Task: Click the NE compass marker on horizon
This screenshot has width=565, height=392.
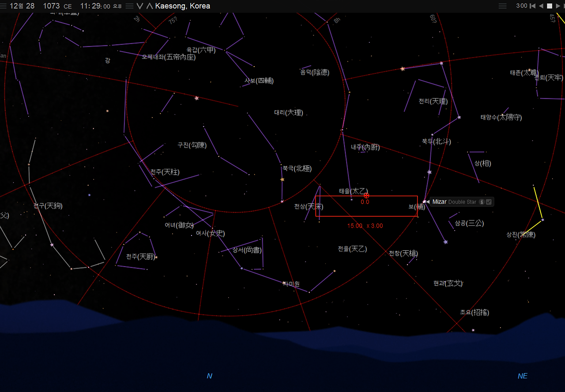Action: point(523,376)
